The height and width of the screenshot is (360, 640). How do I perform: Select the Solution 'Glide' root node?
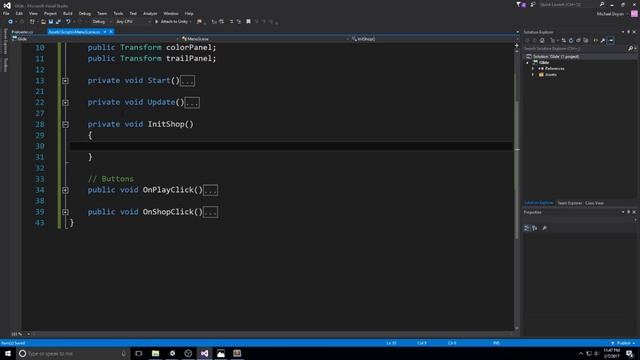point(556,57)
